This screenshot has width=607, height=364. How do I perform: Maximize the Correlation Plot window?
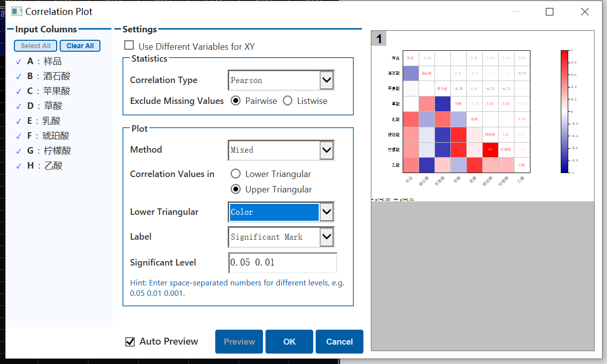(x=549, y=12)
